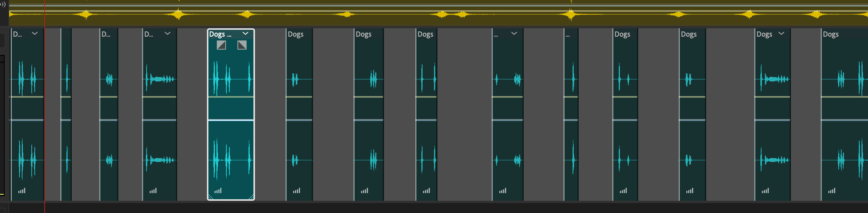Click the volume bars icon on the twelfth clip from the left
The height and width of the screenshot is (213, 868).
point(690,190)
